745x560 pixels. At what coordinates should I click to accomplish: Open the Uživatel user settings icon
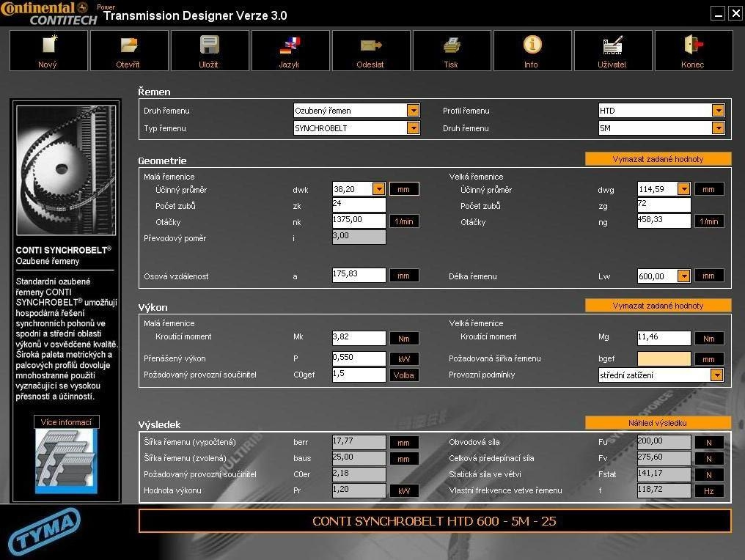613,51
